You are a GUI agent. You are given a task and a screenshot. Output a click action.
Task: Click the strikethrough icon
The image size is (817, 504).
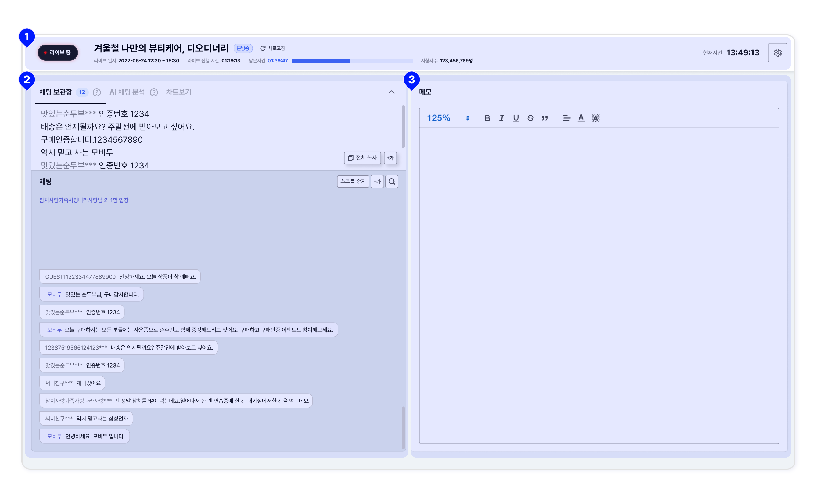coord(530,118)
